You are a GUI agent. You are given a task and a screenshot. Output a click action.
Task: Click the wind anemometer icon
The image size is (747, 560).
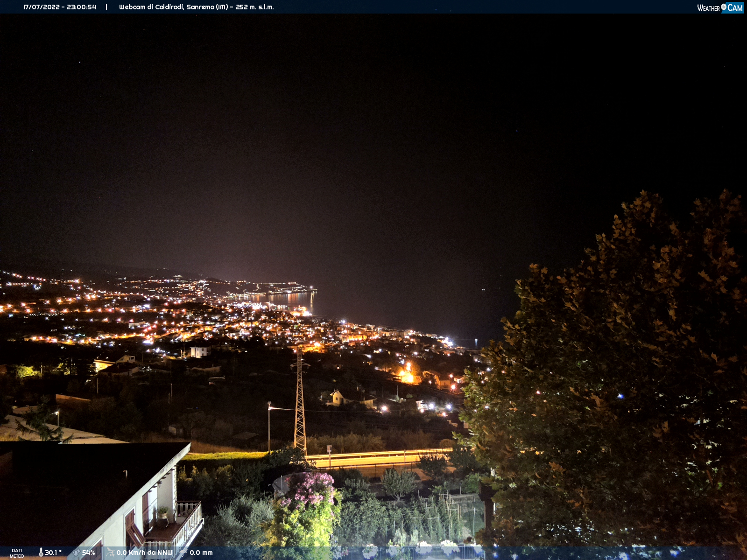110,553
